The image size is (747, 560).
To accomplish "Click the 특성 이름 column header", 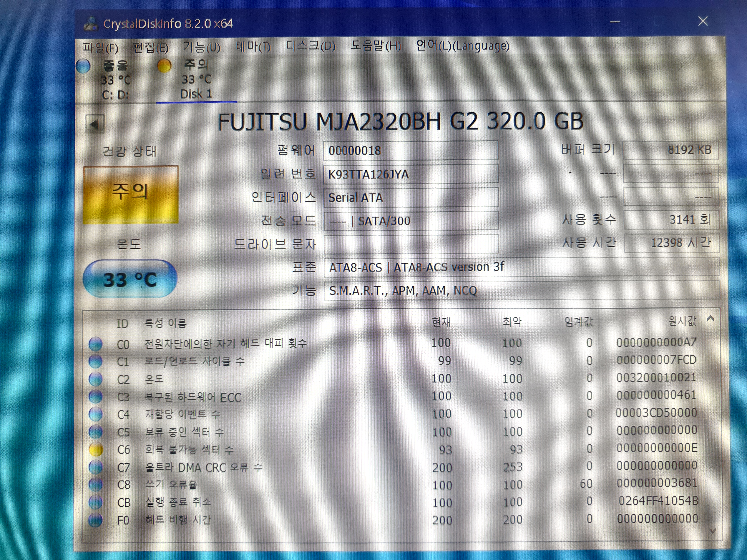I will (x=165, y=323).
